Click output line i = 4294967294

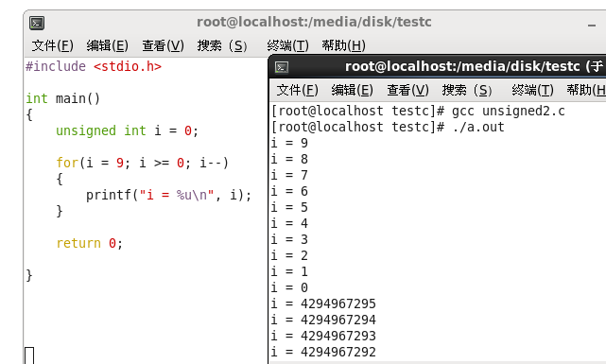pos(323,320)
